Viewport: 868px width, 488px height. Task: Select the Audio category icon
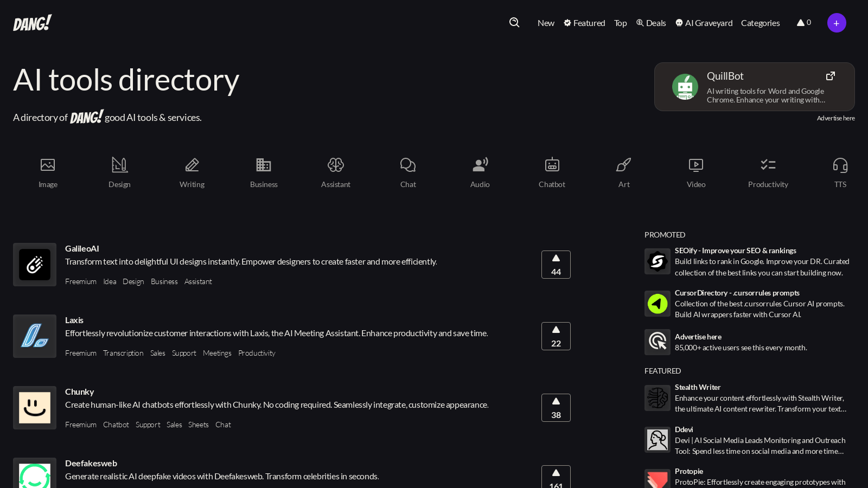click(480, 165)
